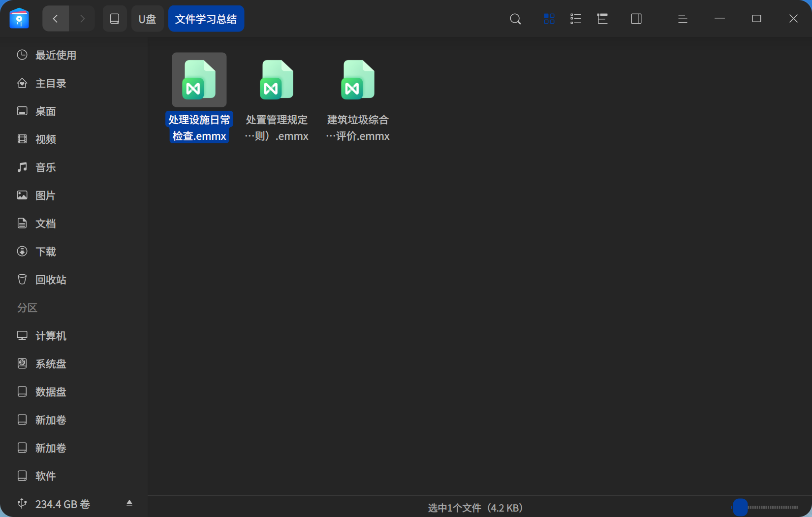
Task: Click the file manager app logo
Action: pos(19,19)
